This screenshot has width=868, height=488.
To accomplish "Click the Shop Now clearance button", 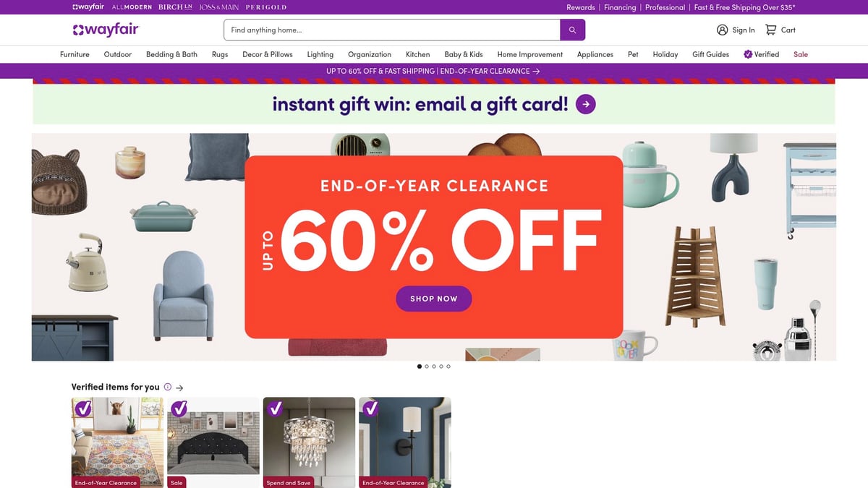I will tap(433, 299).
